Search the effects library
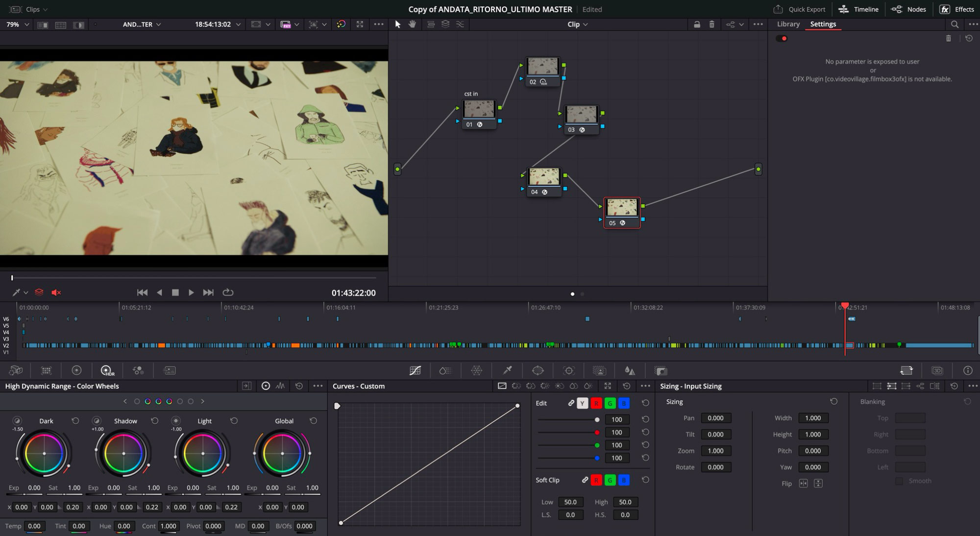 pos(954,24)
